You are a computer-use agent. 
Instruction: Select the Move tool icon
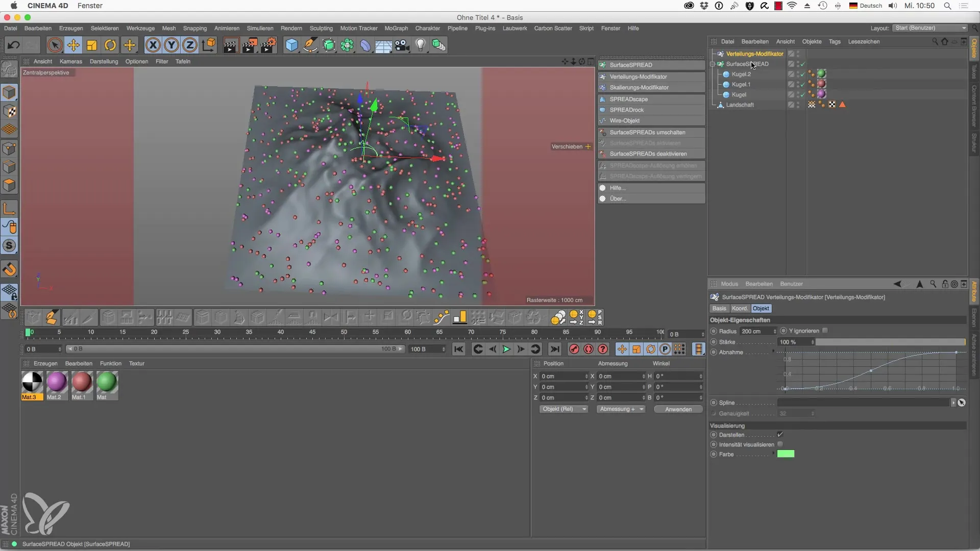[x=73, y=45]
